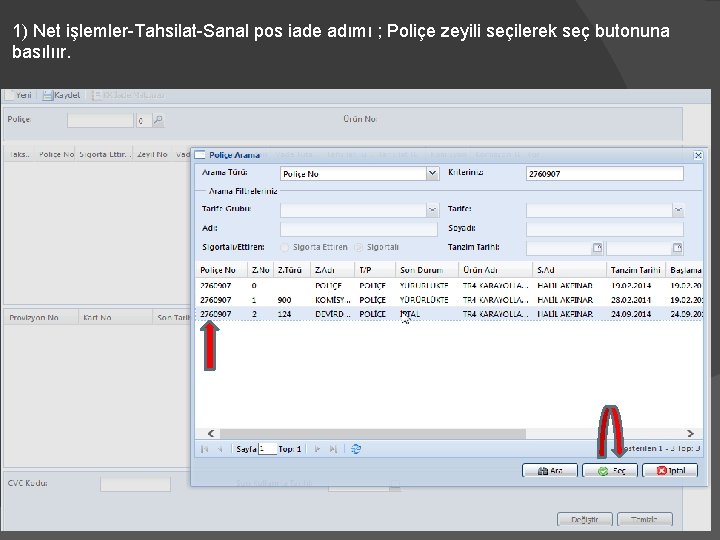The image size is (720, 540).
Task: Open the first Tanzim Tarihi calendar picker
Action: [x=597, y=248]
